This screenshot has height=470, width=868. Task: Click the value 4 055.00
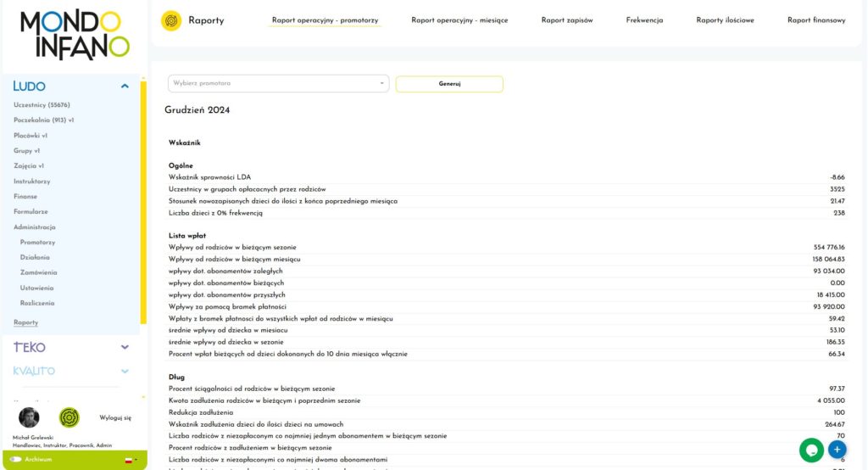pyautogui.click(x=831, y=400)
